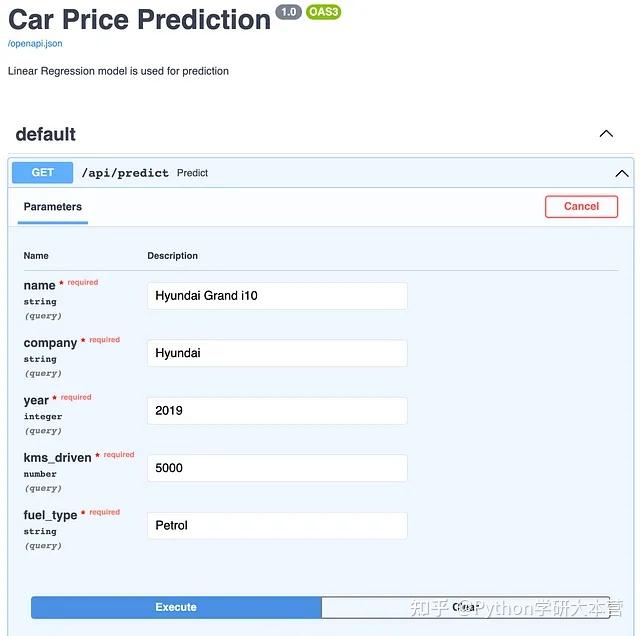Image resolution: width=640 pixels, height=636 pixels.
Task: Click the Car Price Prediction title
Action: (x=139, y=19)
